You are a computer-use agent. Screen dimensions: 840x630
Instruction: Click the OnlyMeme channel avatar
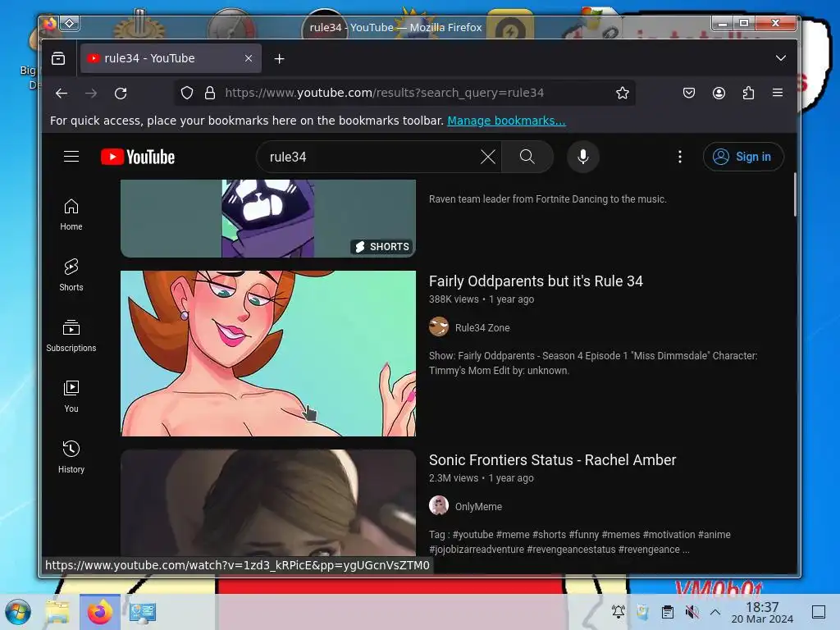[x=439, y=505]
